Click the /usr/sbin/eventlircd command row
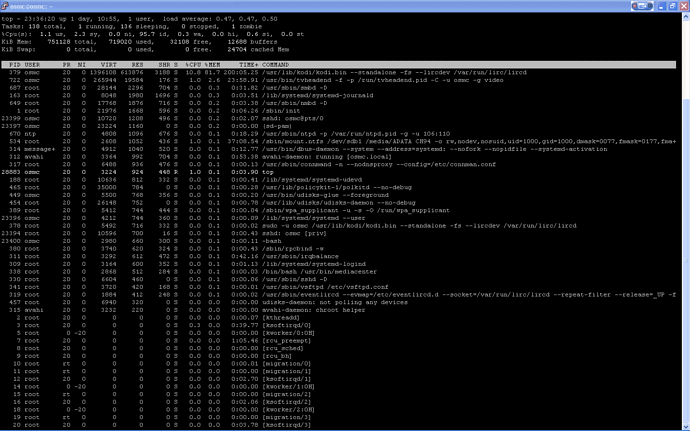The height and width of the screenshot is (431, 690). click(x=338, y=295)
